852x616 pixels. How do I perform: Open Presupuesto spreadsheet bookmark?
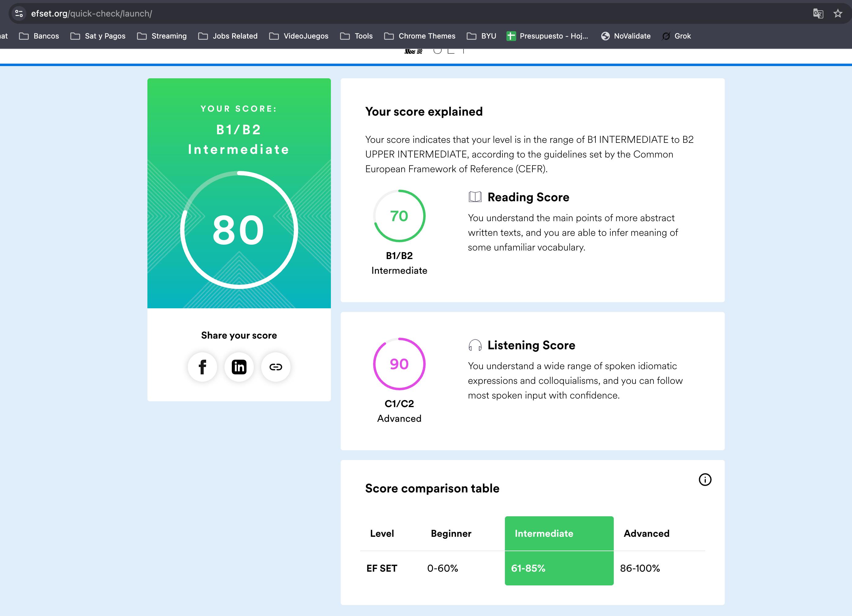click(x=547, y=36)
